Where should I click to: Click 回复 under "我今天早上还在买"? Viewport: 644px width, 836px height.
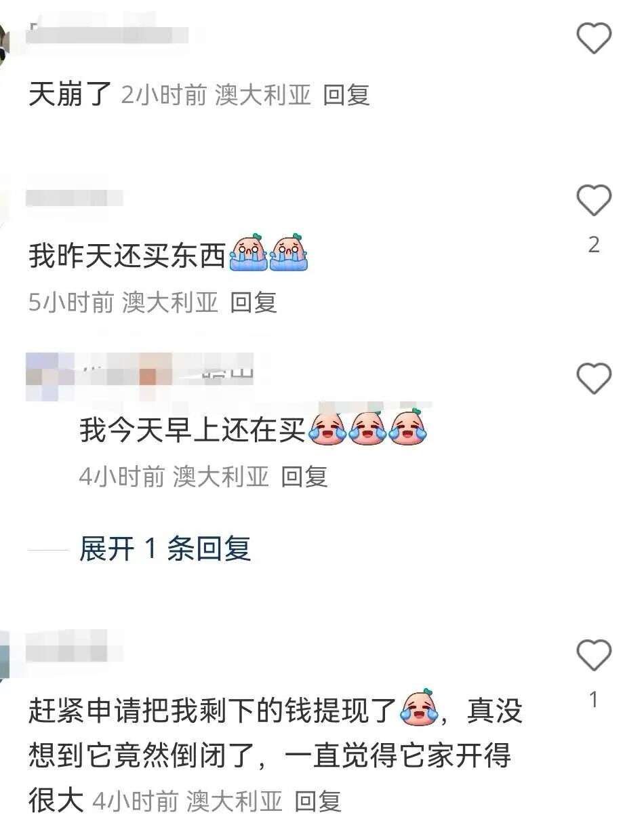pyautogui.click(x=304, y=477)
